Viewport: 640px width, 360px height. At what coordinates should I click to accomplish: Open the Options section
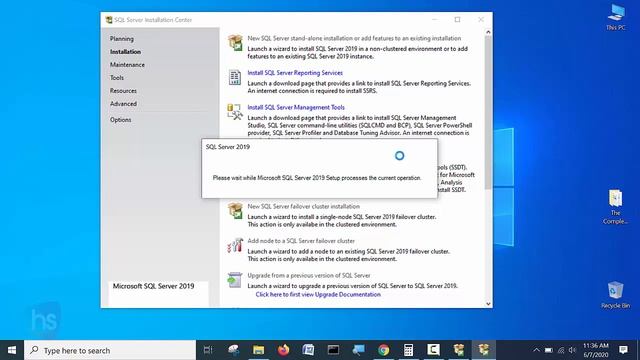coord(120,120)
